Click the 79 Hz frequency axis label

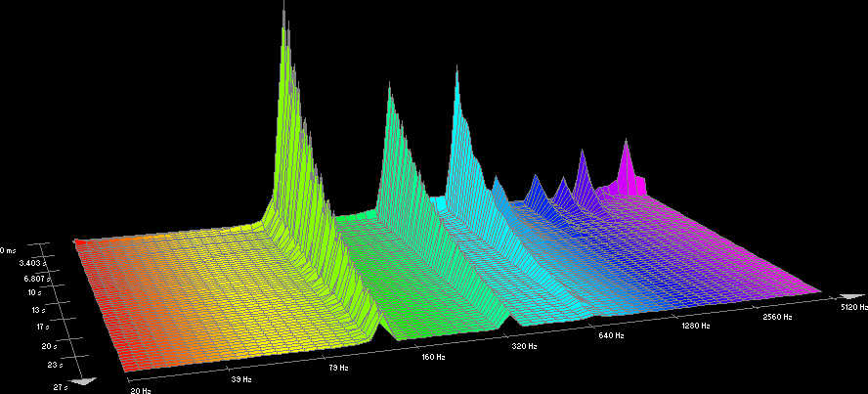click(338, 368)
